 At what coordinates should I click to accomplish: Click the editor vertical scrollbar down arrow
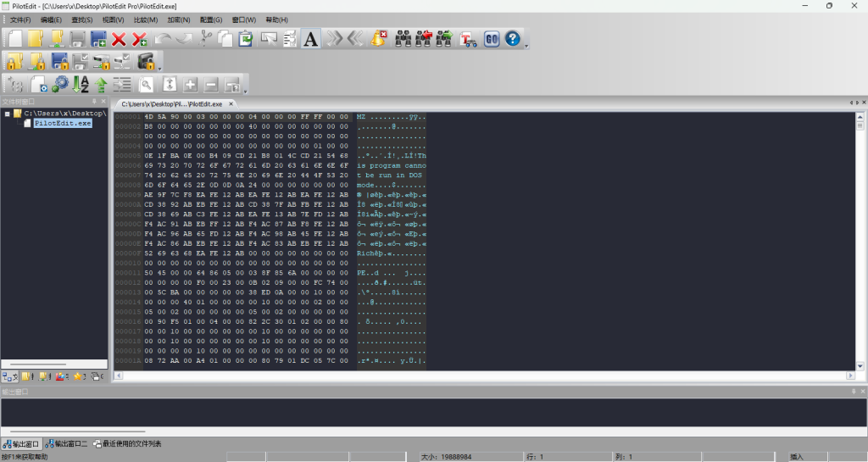click(860, 366)
